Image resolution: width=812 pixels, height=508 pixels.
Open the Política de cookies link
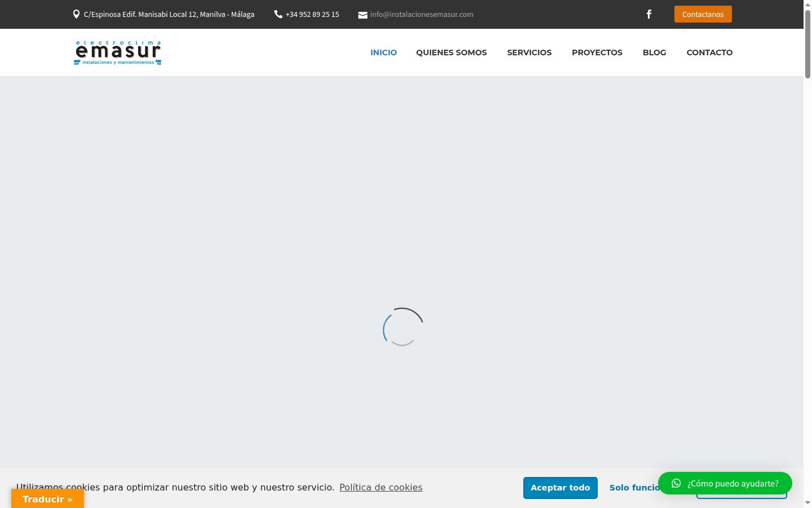tap(381, 487)
